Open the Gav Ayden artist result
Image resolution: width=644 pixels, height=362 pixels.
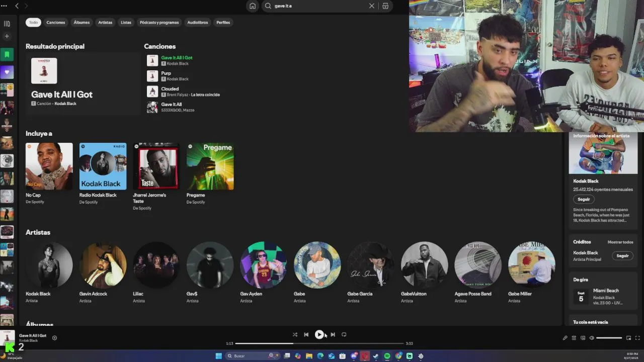(x=264, y=265)
